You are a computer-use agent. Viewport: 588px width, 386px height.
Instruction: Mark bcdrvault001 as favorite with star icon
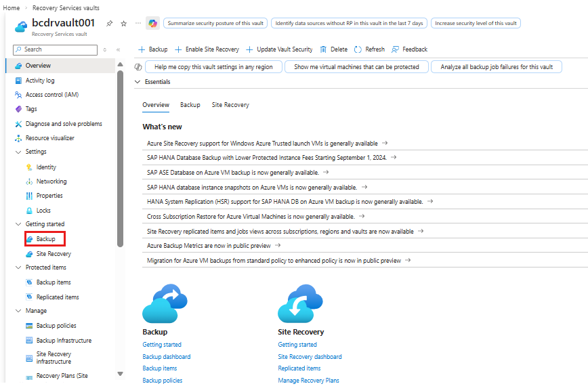[x=123, y=24]
